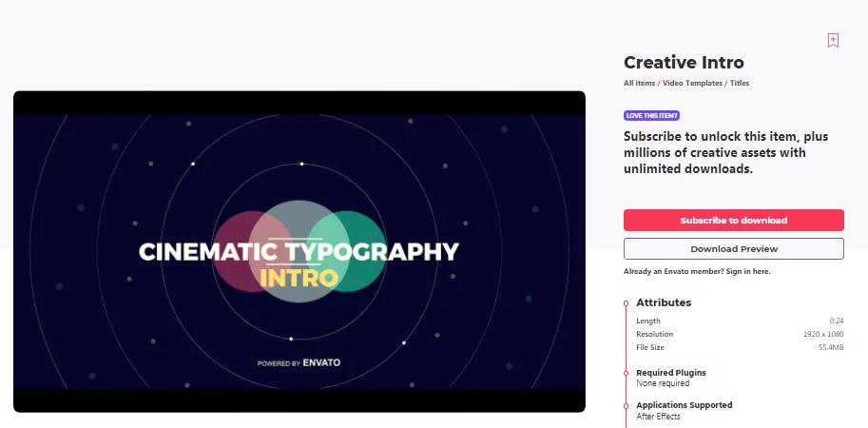The height and width of the screenshot is (428, 868).
Task: Click the purple 'Love this item?' badge
Action: point(651,115)
